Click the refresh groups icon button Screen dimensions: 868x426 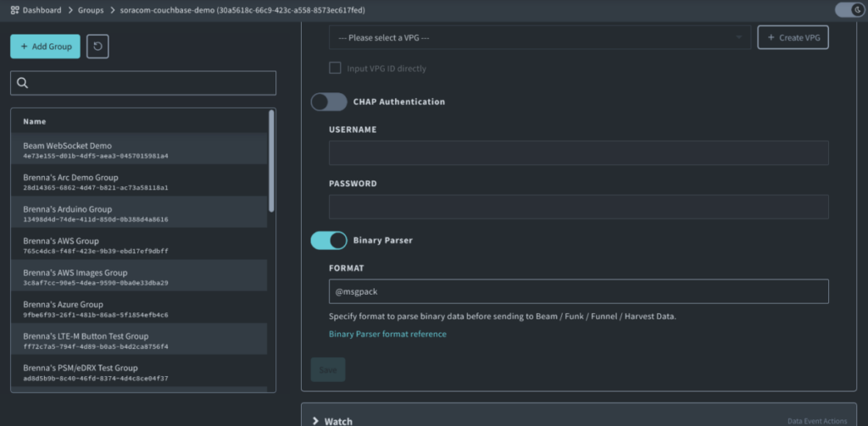pyautogui.click(x=97, y=46)
